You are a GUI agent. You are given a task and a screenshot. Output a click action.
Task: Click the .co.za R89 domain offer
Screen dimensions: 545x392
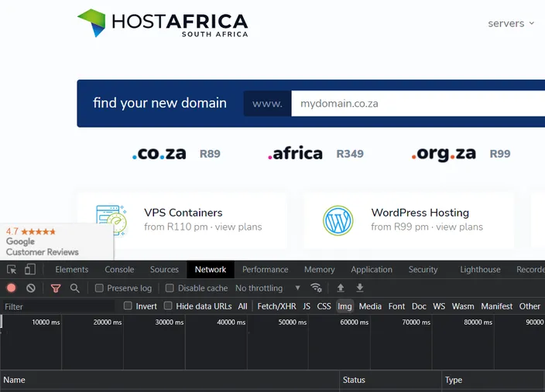pyautogui.click(x=177, y=153)
